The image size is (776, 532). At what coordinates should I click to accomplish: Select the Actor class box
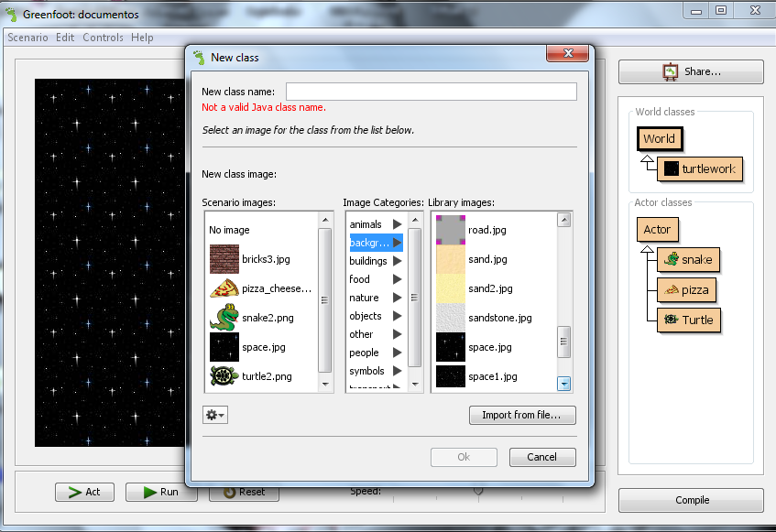click(657, 229)
